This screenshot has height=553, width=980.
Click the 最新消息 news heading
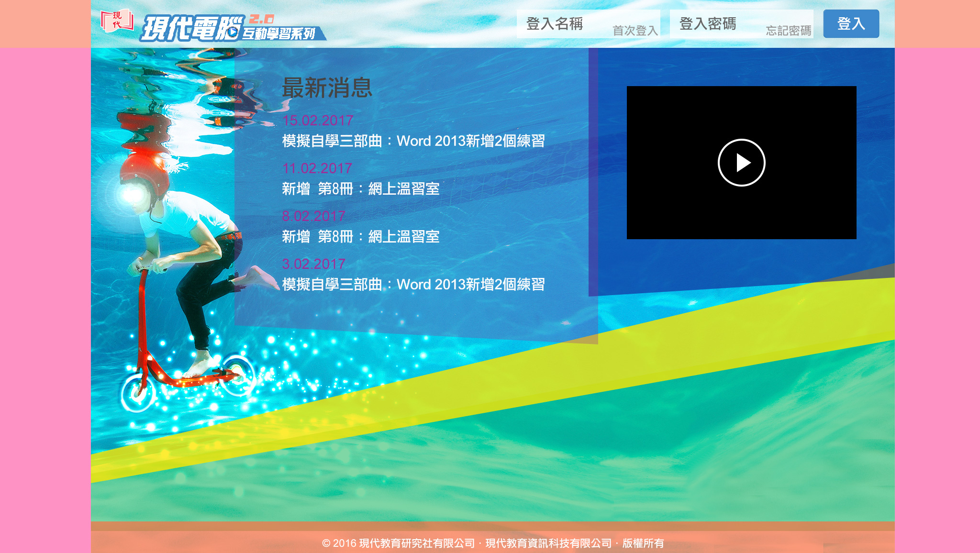tap(327, 88)
